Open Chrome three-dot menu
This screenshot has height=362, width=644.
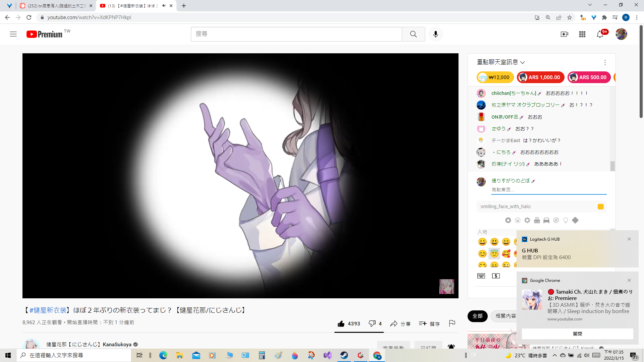pos(637,17)
